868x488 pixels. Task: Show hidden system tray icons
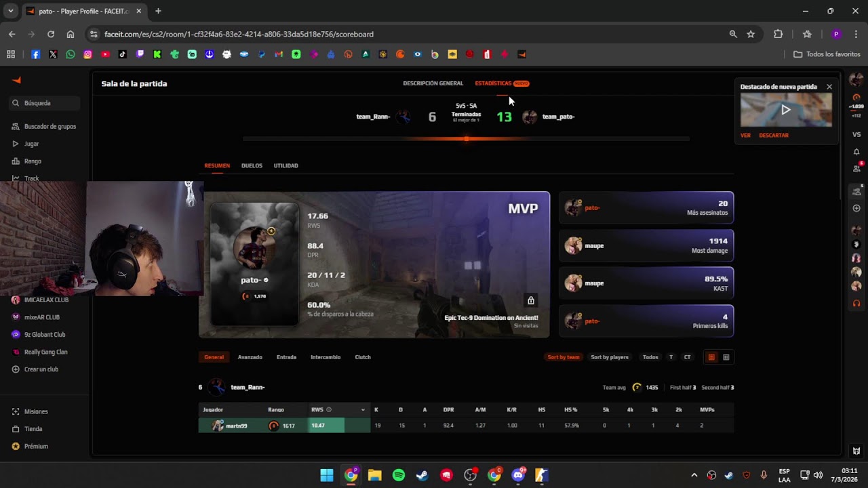click(x=694, y=475)
